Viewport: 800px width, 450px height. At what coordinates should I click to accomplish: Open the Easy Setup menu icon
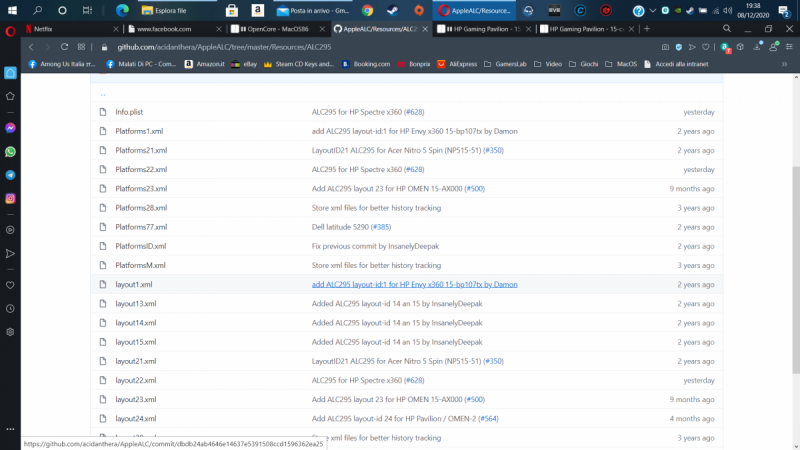[789, 47]
